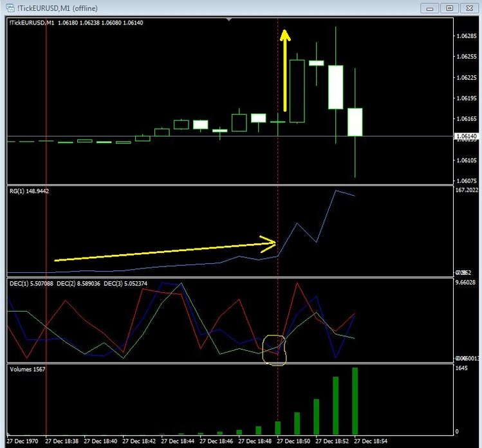Viewport: 482px width, 448px height.
Task: Click the last white candle at the current price
Action: [x=355, y=122]
